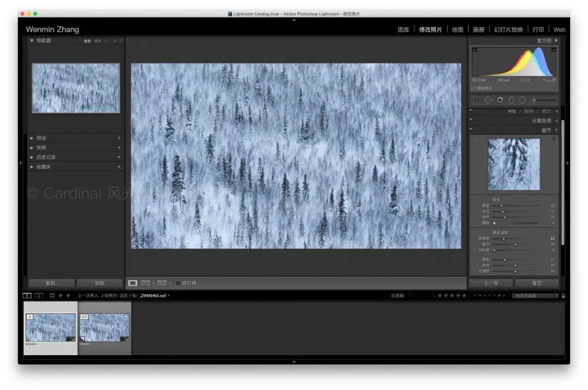Open the 画册 Book module
The height and width of the screenshot is (390, 588).
[479, 29]
